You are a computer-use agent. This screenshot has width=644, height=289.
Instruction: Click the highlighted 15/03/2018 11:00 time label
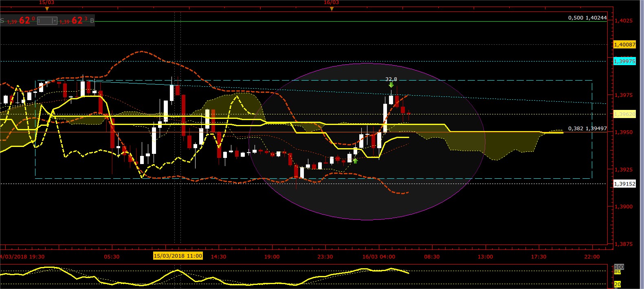click(178, 256)
